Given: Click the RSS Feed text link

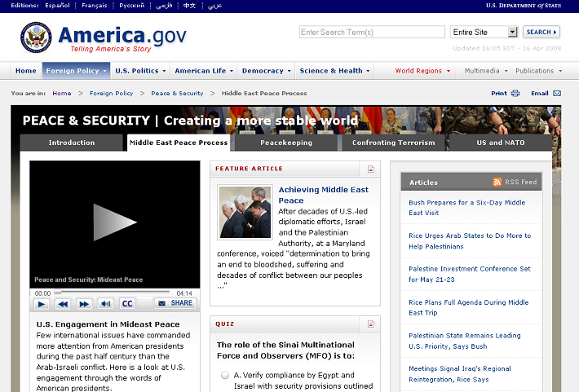Looking at the screenshot, I should 520,182.
